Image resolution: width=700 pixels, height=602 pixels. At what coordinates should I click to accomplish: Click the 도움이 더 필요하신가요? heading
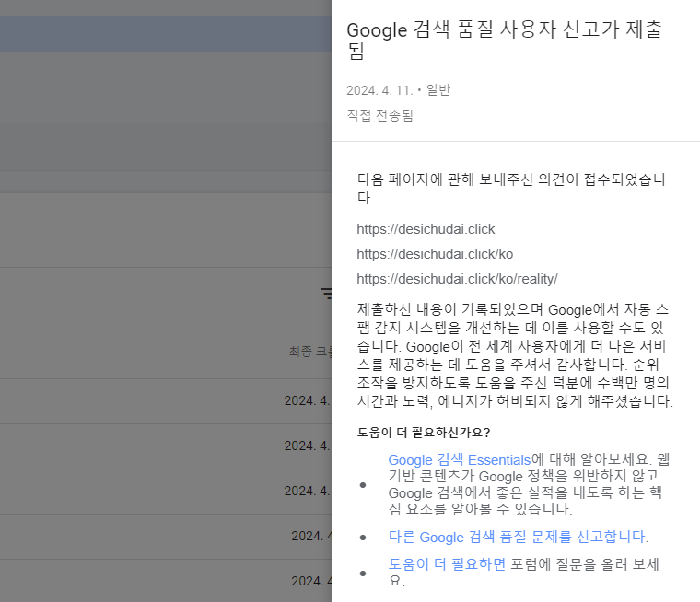(424, 433)
